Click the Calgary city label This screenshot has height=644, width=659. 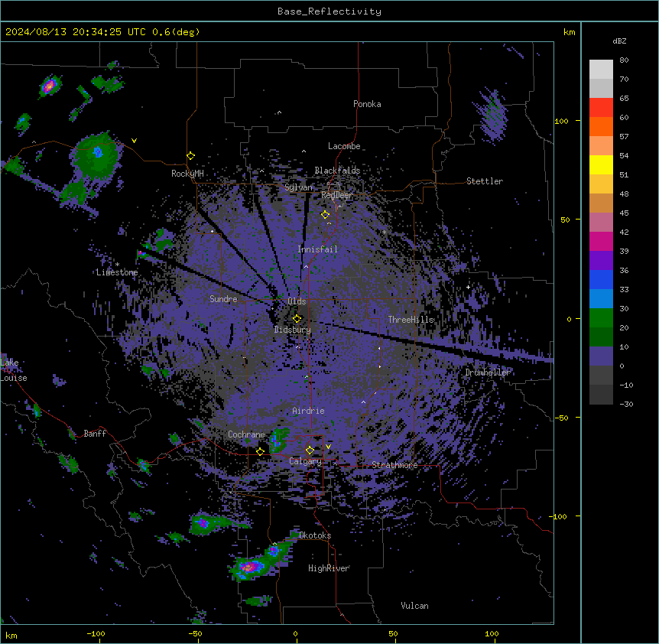(x=305, y=461)
